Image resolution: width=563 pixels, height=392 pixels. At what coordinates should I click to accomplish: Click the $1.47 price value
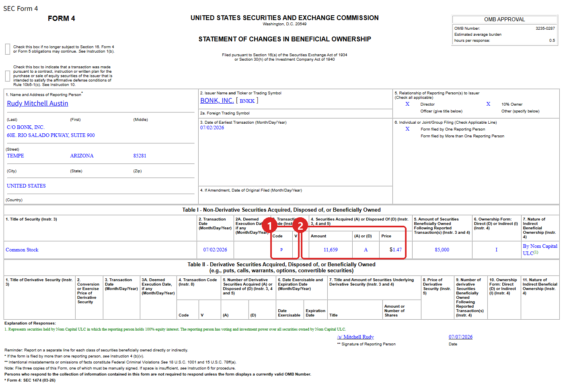396,250
